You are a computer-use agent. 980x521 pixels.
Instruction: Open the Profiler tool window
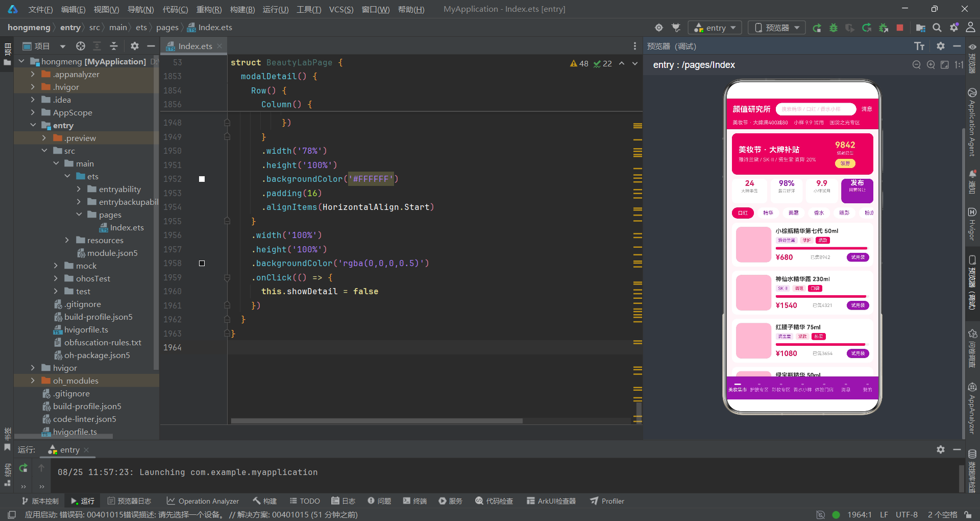tap(607, 501)
